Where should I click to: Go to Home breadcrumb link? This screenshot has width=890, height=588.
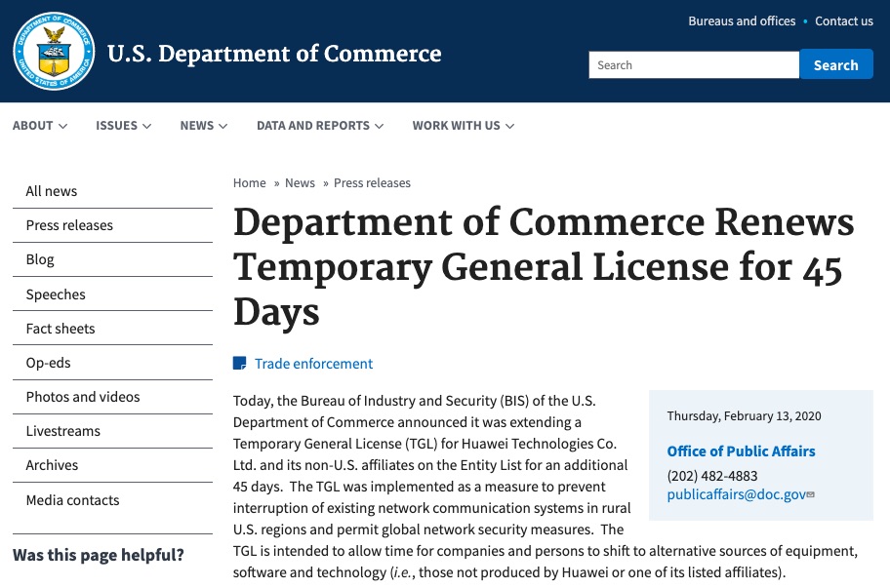(249, 183)
